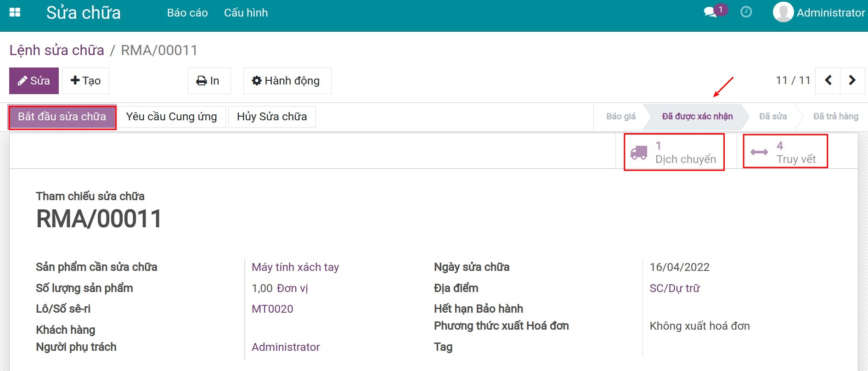The width and height of the screenshot is (868, 371).
Task: Open the activities clock icon
Action: click(746, 12)
